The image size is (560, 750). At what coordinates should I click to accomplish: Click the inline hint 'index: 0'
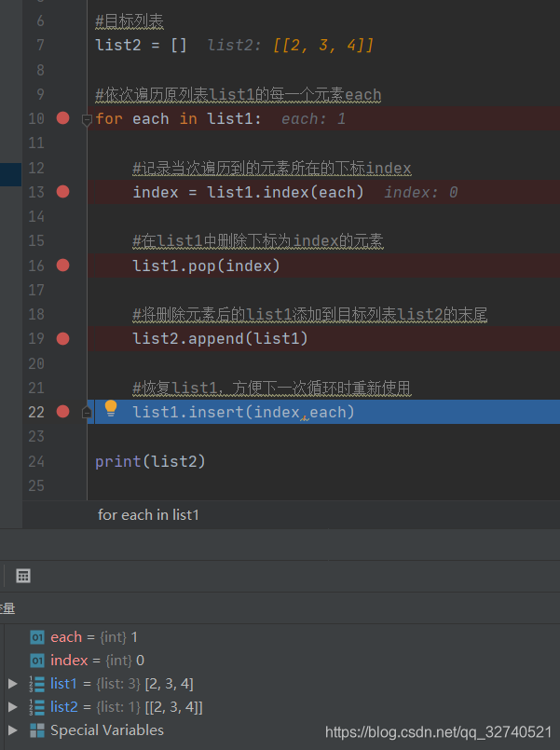click(421, 192)
